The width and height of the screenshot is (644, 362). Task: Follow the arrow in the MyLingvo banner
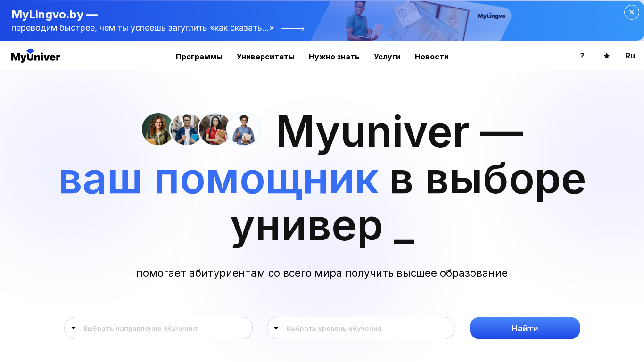293,28
